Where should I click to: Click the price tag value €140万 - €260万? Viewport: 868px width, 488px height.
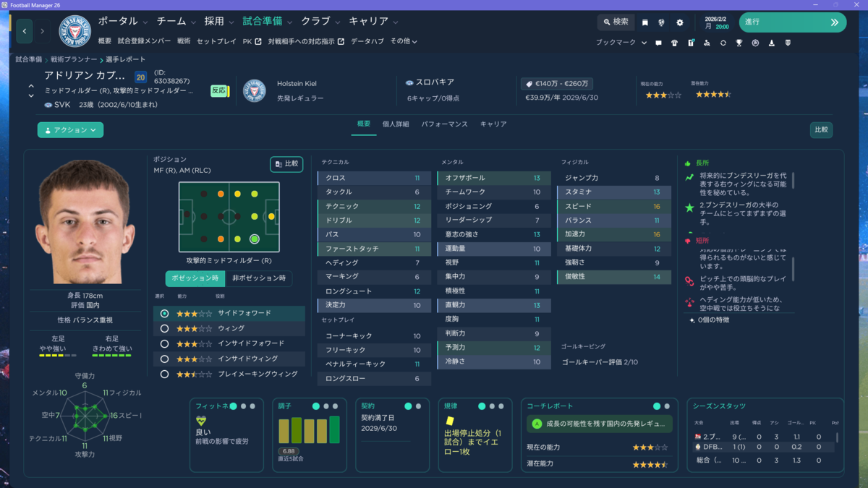click(556, 84)
